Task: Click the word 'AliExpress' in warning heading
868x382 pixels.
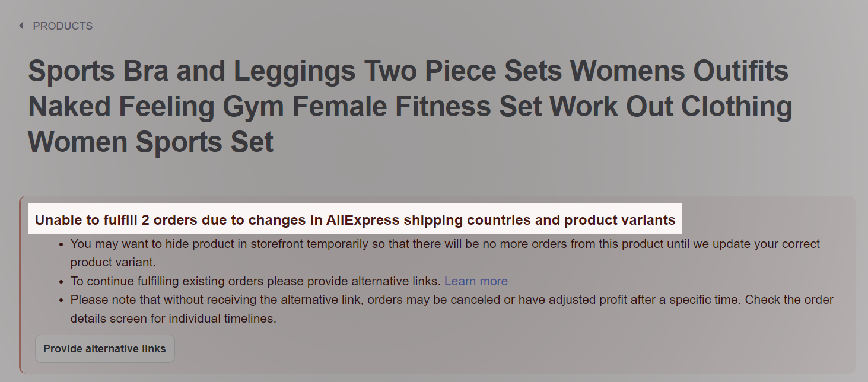Action: pos(363,221)
